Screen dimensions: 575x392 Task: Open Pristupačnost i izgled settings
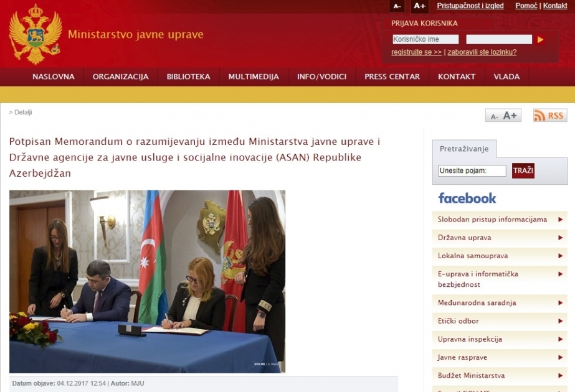point(470,6)
